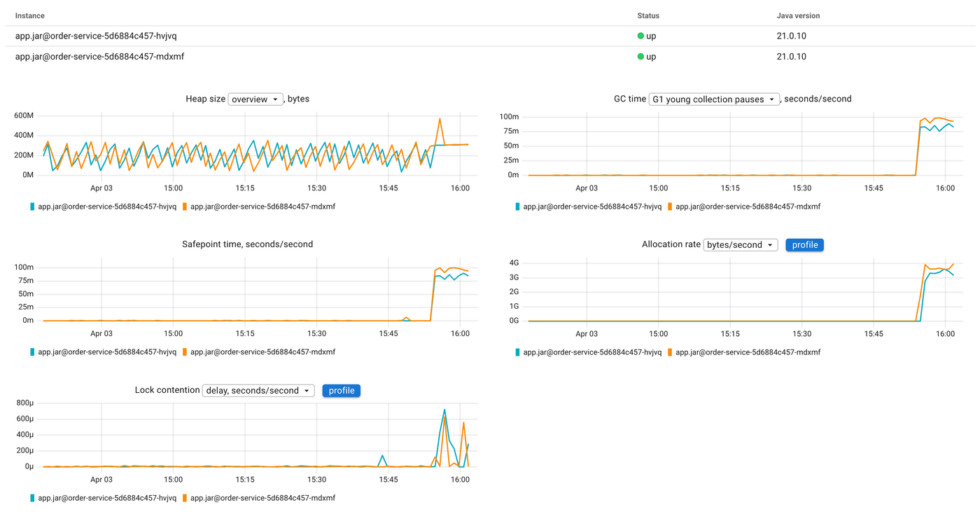Click the teal legend square under Heap size chart
The image size is (980, 514).
(31, 207)
